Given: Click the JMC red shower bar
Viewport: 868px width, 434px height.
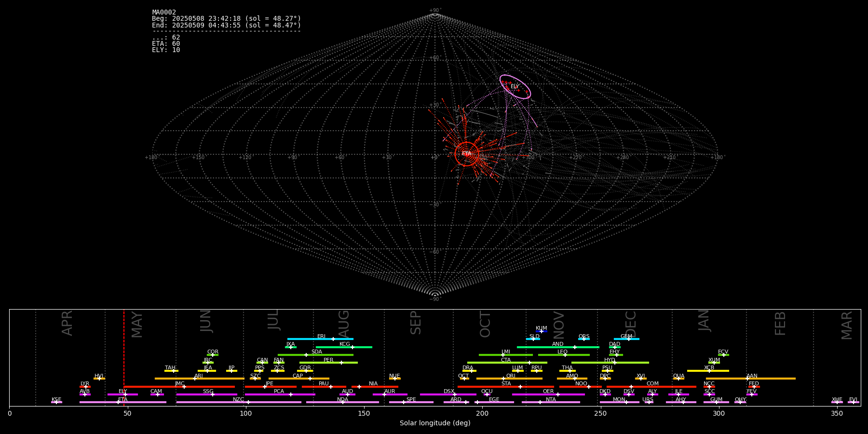Looking at the screenshot, I should [x=179, y=387].
